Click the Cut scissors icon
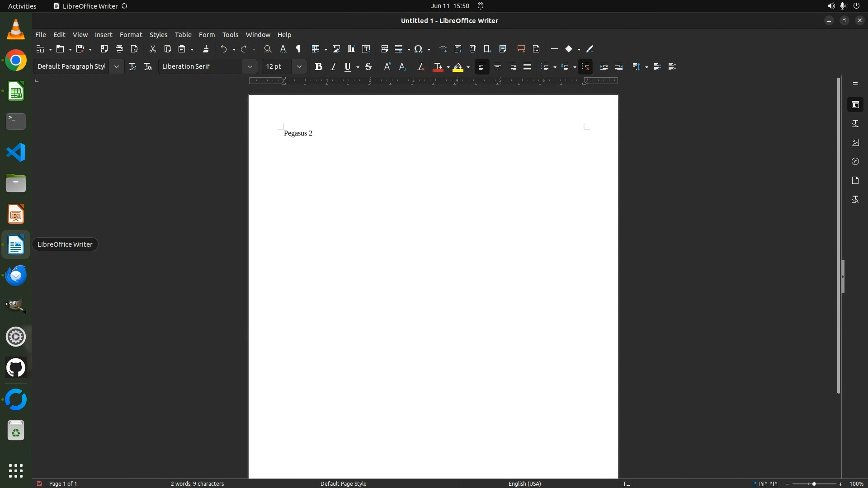 152,49
